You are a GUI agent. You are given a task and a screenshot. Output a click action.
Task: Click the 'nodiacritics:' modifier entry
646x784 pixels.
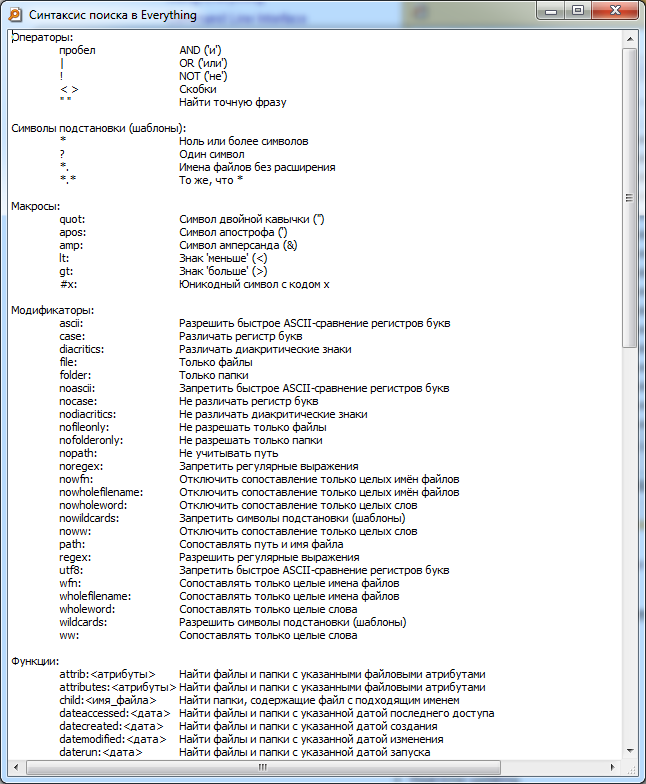[x=88, y=414]
